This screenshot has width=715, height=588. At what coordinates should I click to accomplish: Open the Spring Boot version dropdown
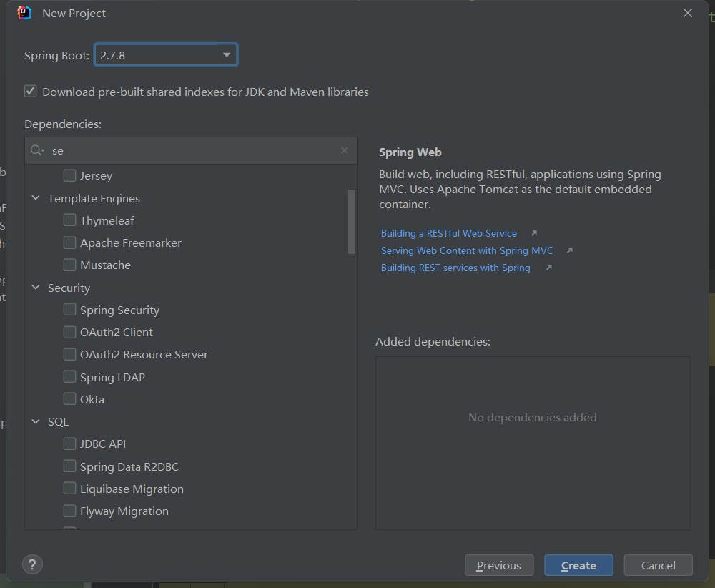coord(226,55)
